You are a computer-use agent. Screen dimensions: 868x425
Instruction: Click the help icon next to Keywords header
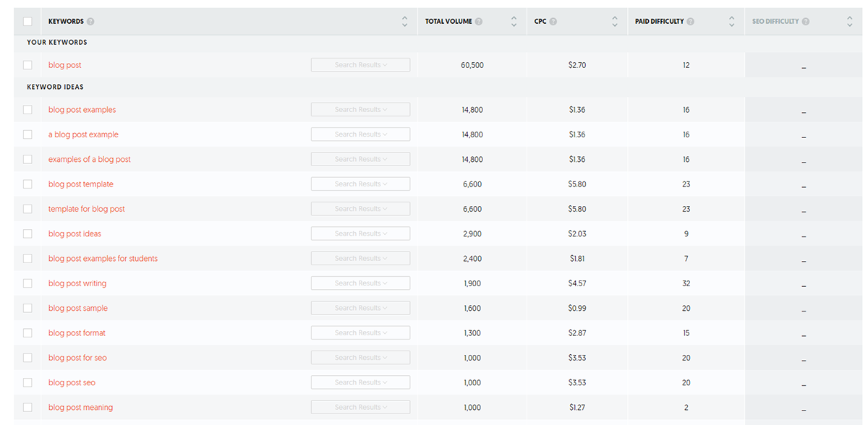click(x=90, y=22)
